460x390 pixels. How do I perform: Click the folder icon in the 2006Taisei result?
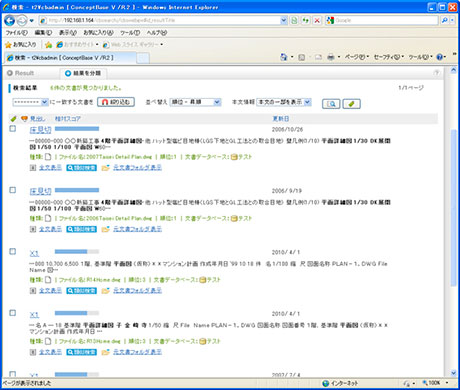pyautogui.click(x=106, y=229)
